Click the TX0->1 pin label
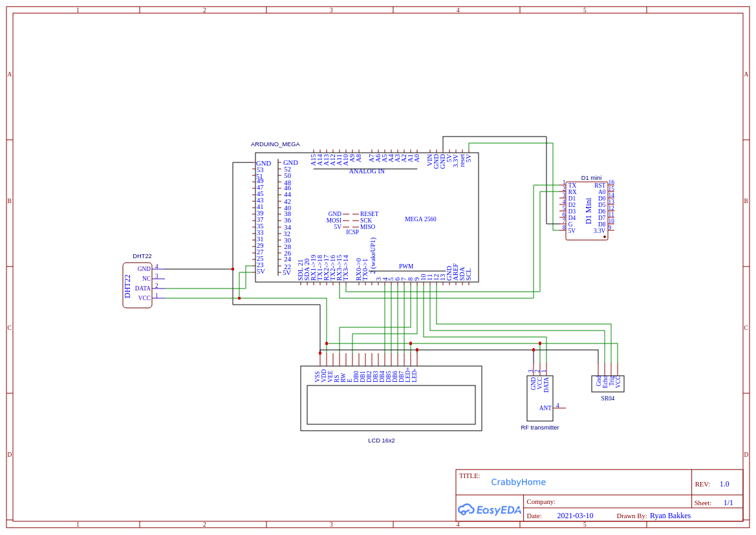Screen dimensions: 756x535 pos(365,269)
